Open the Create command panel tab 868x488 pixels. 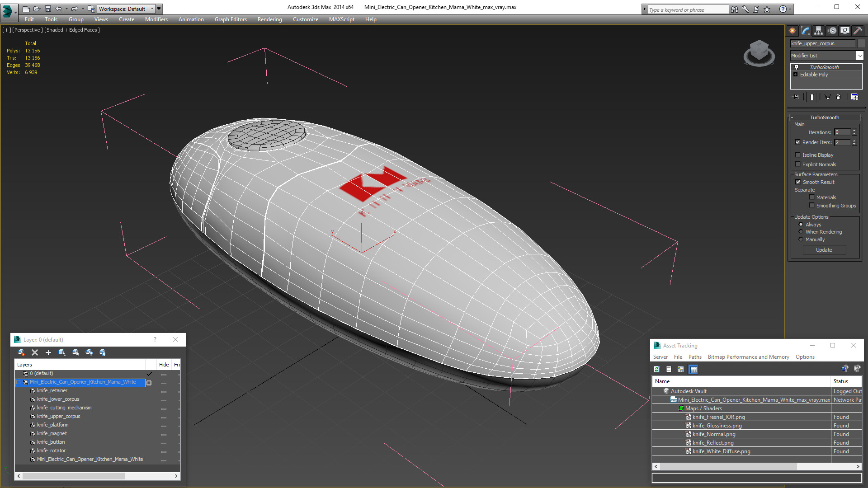pos(792,31)
